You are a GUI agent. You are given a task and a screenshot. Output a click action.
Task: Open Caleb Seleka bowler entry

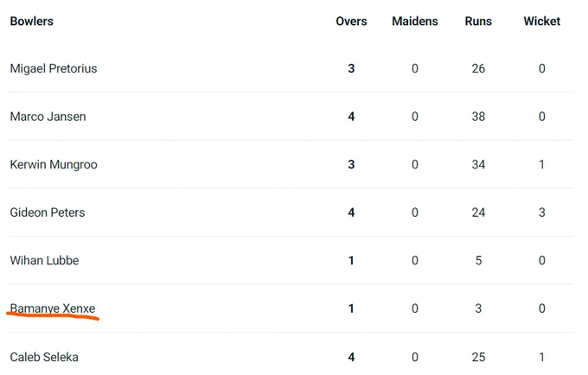(44, 357)
